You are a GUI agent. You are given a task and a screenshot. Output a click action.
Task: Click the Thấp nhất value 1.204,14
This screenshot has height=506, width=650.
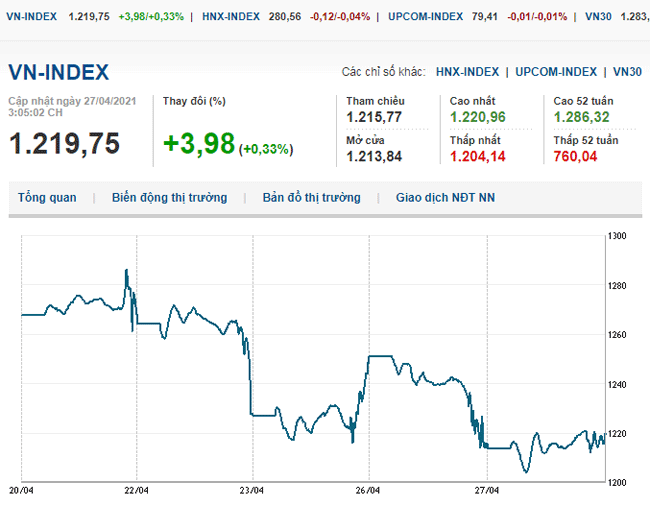477,156
